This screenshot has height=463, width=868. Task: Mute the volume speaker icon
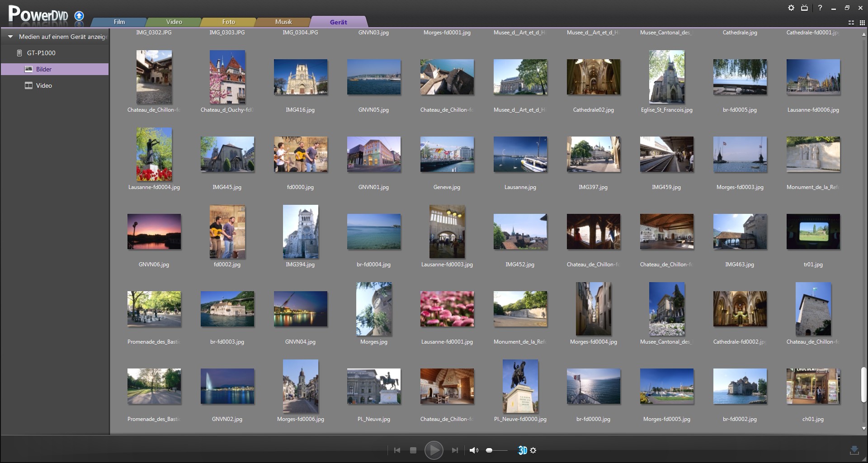473,450
